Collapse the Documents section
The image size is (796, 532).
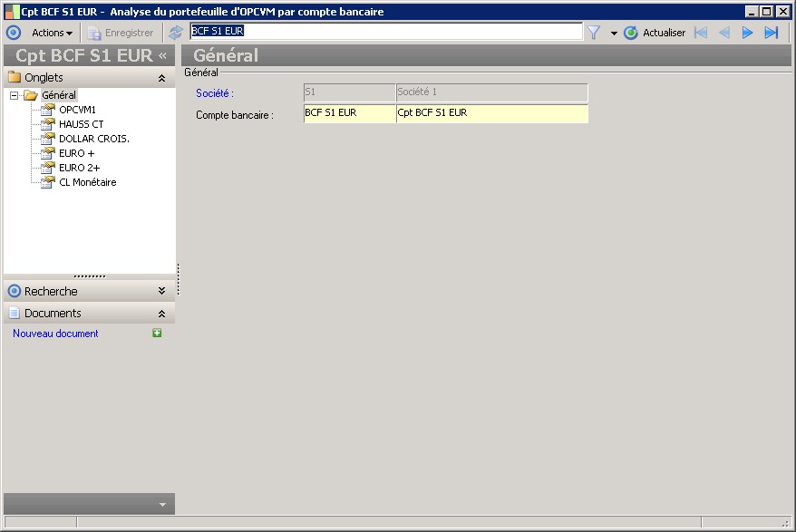coord(161,314)
